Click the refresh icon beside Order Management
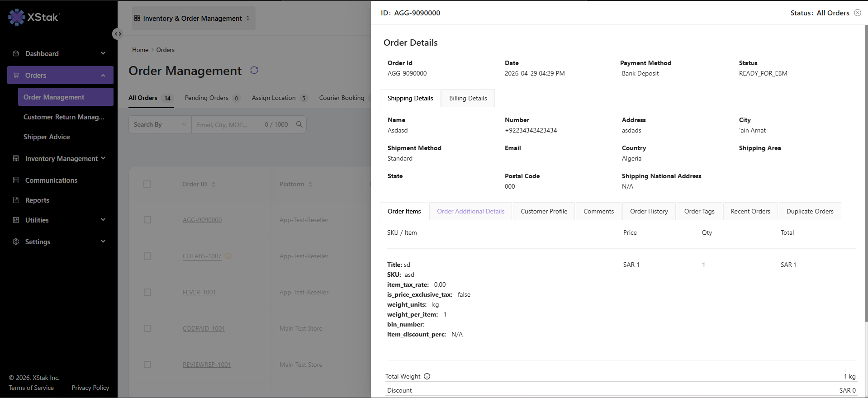 point(254,70)
